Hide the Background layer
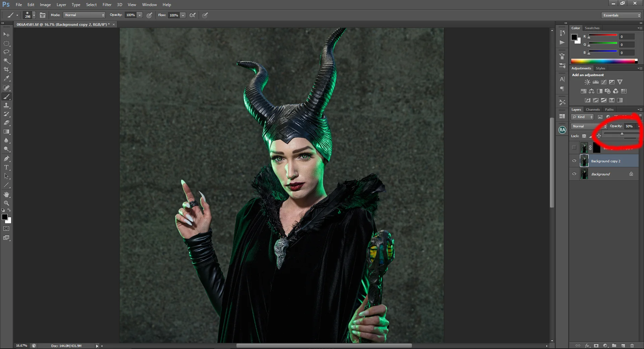 click(574, 174)
